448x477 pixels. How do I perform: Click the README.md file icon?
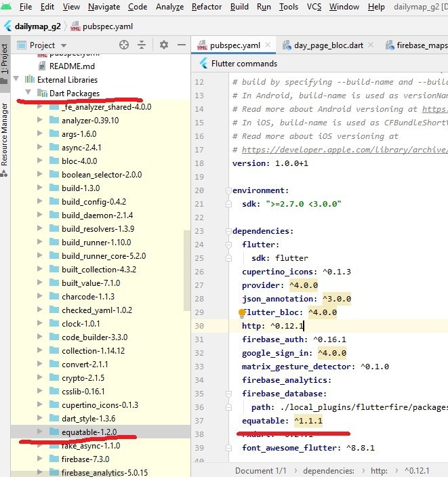42,66
